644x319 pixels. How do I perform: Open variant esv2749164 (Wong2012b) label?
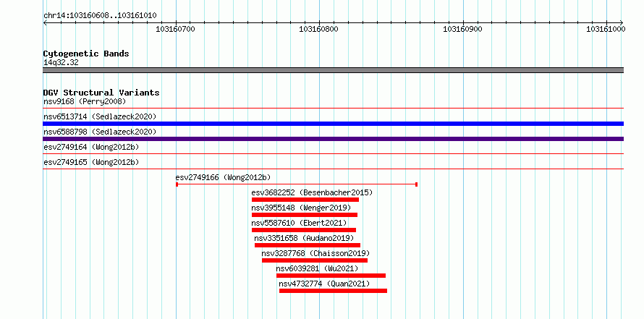(x=91, y=147)
